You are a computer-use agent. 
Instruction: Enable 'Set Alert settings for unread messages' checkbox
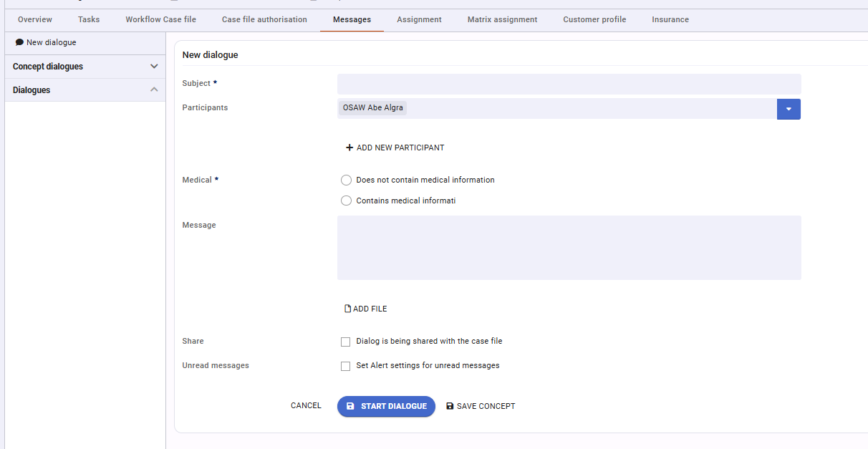click(346, 366)
